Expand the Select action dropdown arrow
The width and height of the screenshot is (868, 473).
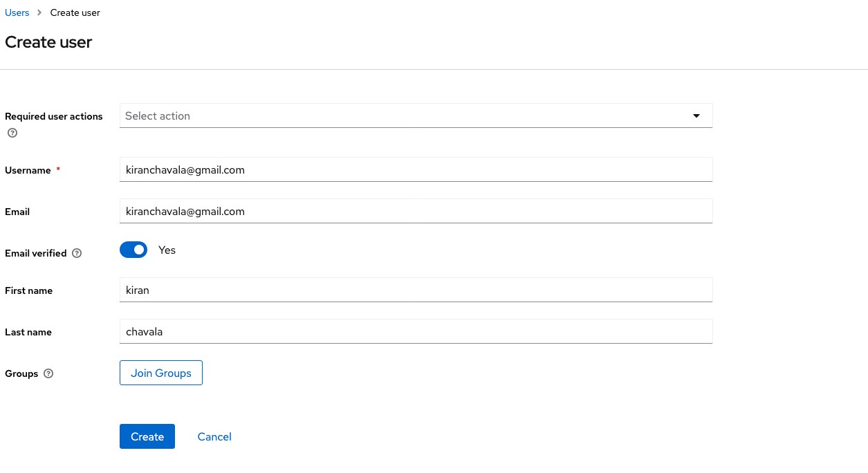[696, 116]
